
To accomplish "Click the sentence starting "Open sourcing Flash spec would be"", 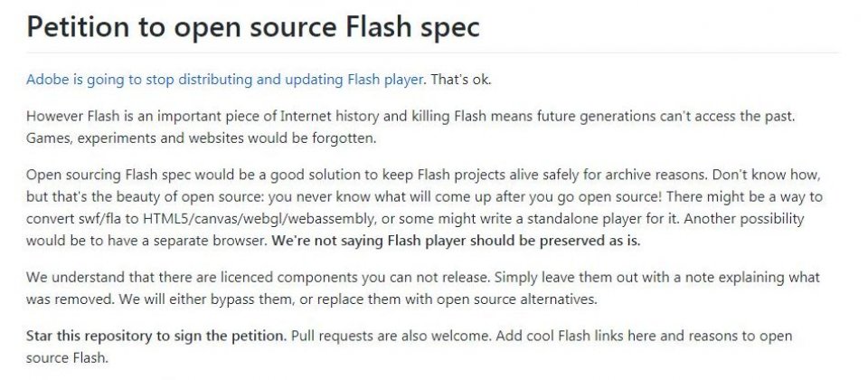I will (367, 175).
